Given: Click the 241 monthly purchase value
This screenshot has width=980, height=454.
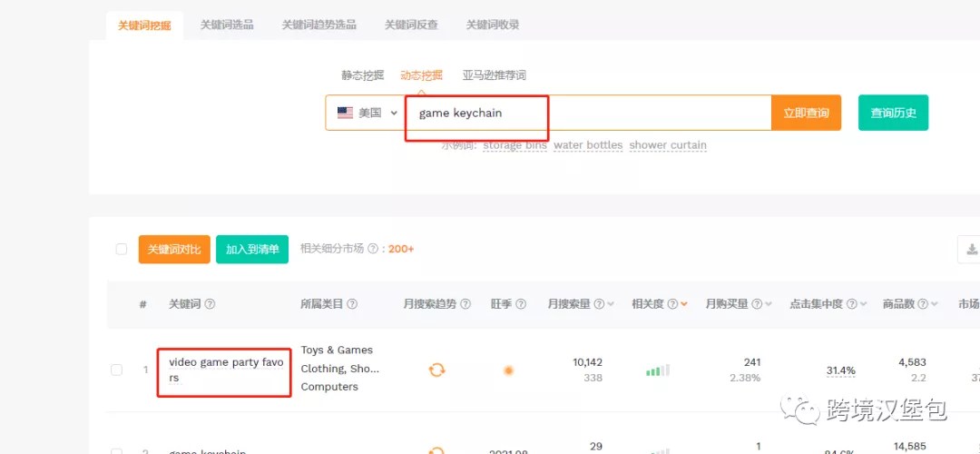Looking at the screenshot, I should click(752, 362).
